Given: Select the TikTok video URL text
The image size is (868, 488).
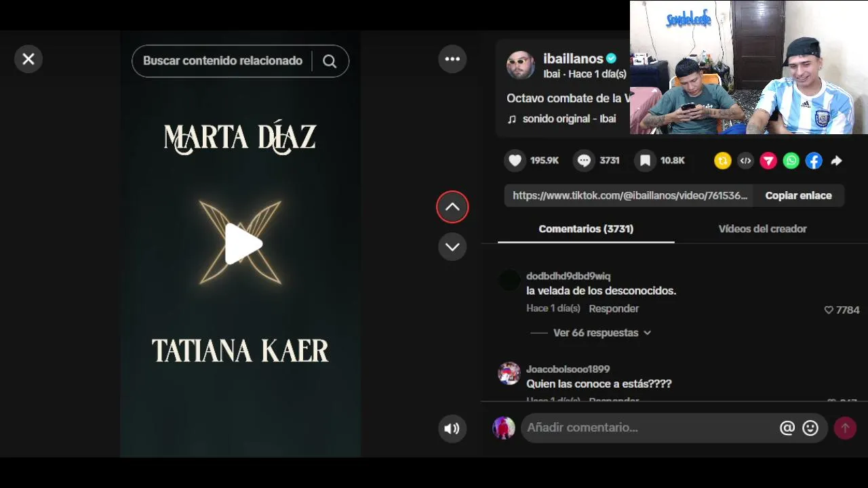Looking at the screenshot, I should [630, 195].
